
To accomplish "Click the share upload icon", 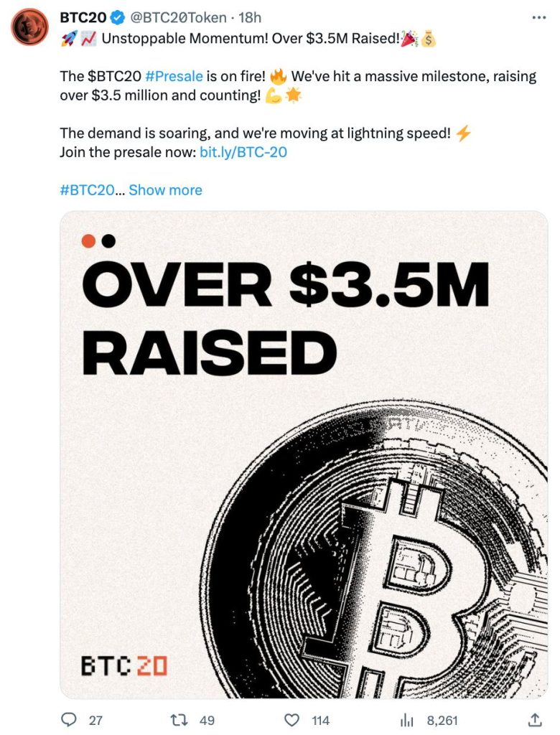I will pos(535,719).
